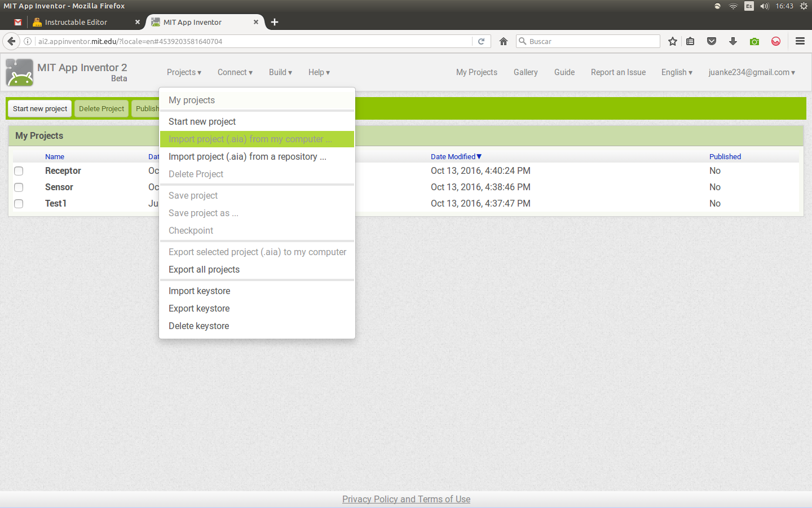Open the Connect dropdown menu
812x508 pixels.
(x=235, y=72)
